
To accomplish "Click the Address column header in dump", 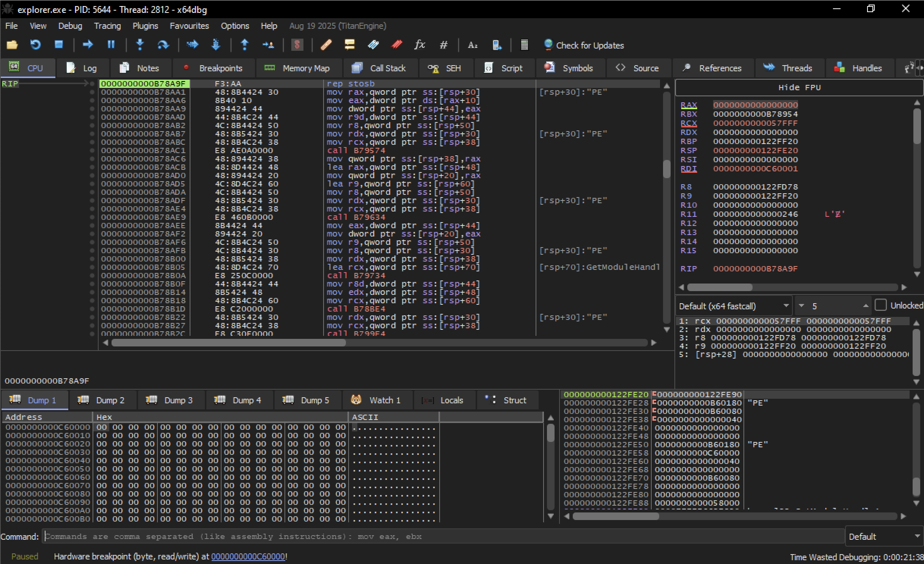I will tap(47, 417).
